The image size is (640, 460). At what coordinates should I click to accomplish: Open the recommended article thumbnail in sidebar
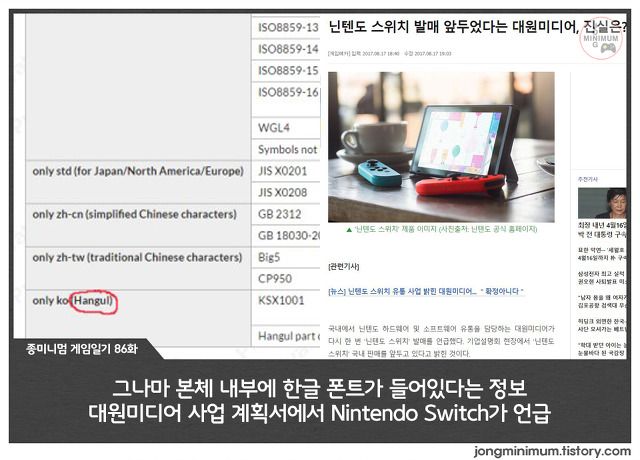click(x=602, y=203)
